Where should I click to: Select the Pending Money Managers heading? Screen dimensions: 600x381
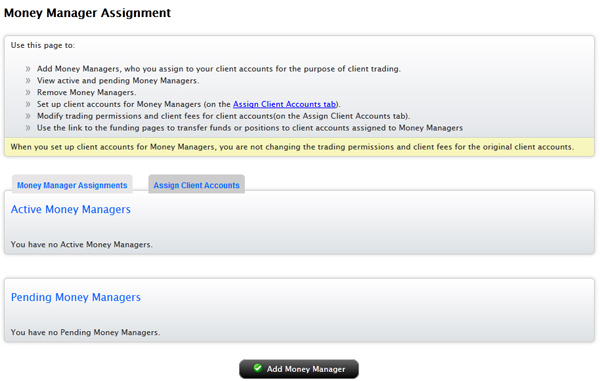(76, 297)
